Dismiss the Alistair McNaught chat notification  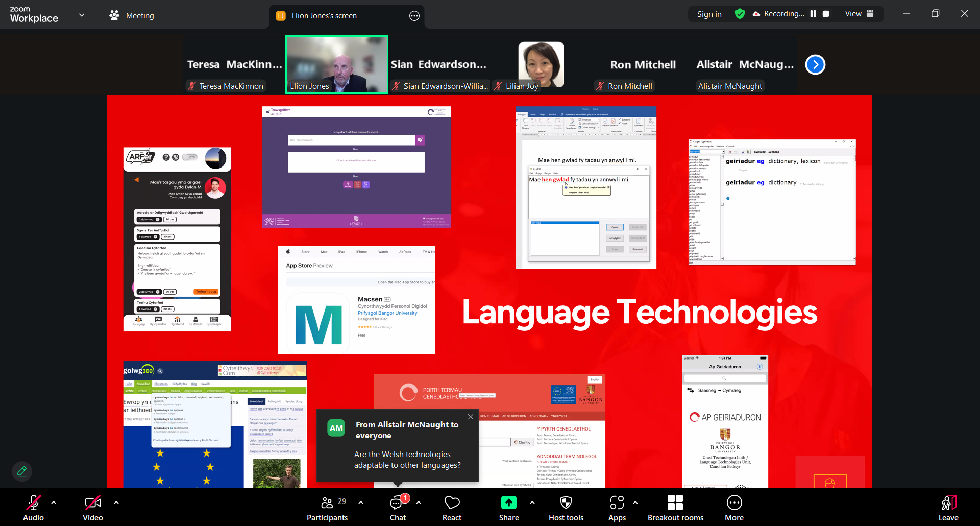[x=470, y=417]
